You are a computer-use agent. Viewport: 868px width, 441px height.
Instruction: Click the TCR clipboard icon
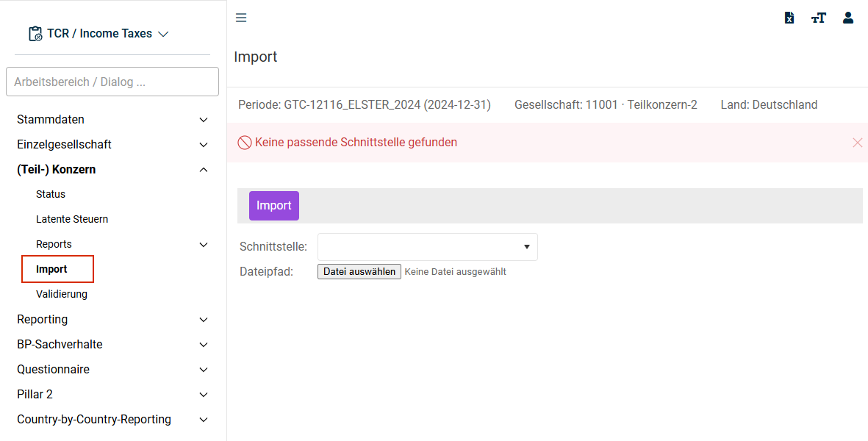(35, 34)
